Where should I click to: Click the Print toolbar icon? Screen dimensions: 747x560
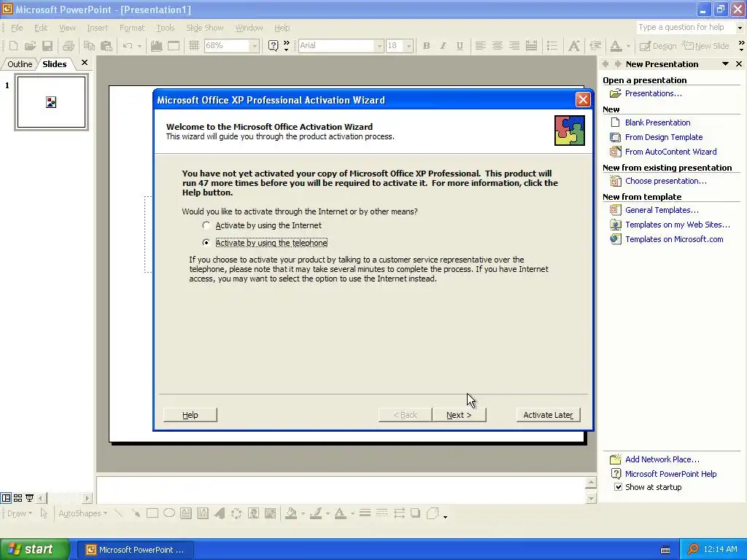(68, 46)
